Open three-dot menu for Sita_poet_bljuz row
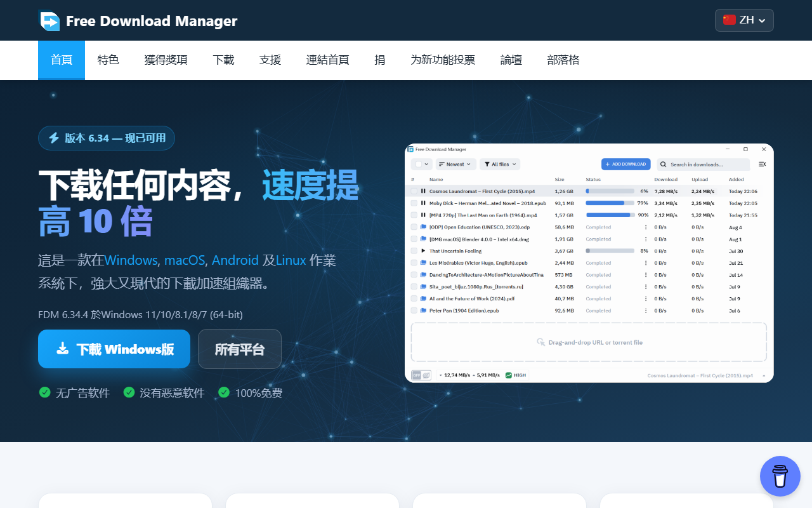The height and width of the screenshot is (508, 812). click(x=646, y=287)
